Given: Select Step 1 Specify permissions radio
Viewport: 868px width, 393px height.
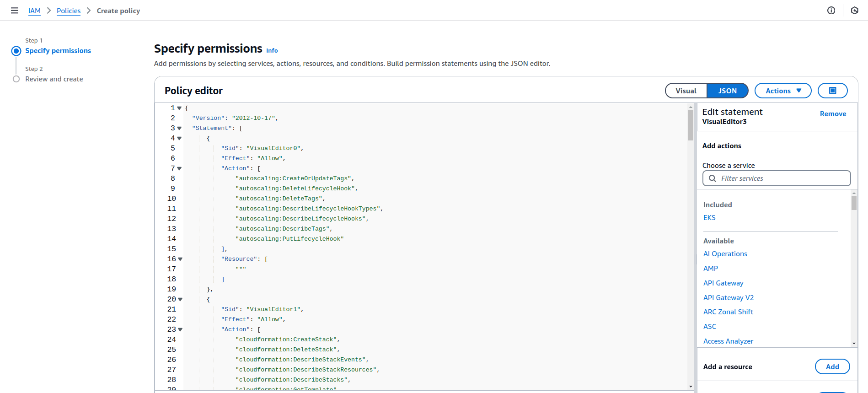Looking at the screenshot, I should pyautogui.click(x=16, y=51).
